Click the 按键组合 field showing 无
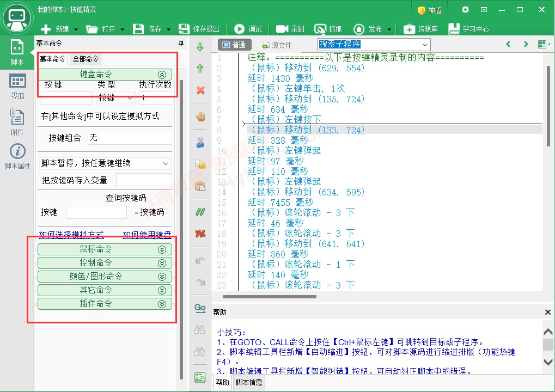This screenshot has width=555, height=392. (130, 138)
